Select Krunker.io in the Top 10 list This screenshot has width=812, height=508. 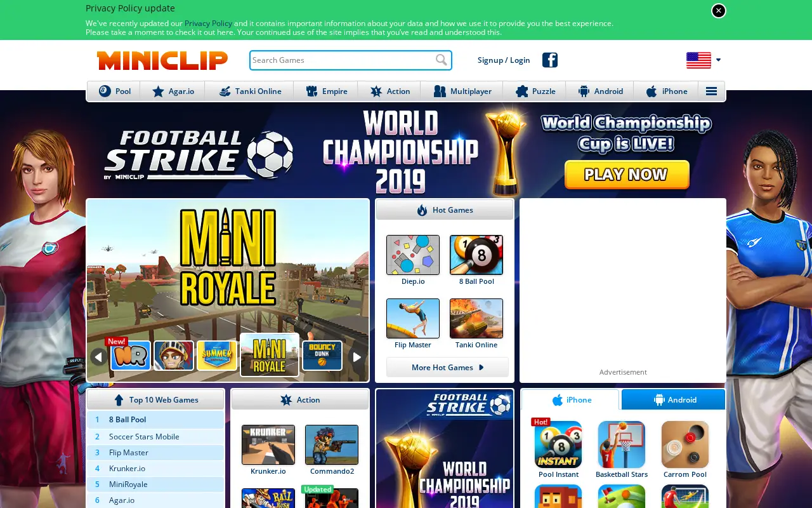tap(155, 468)
